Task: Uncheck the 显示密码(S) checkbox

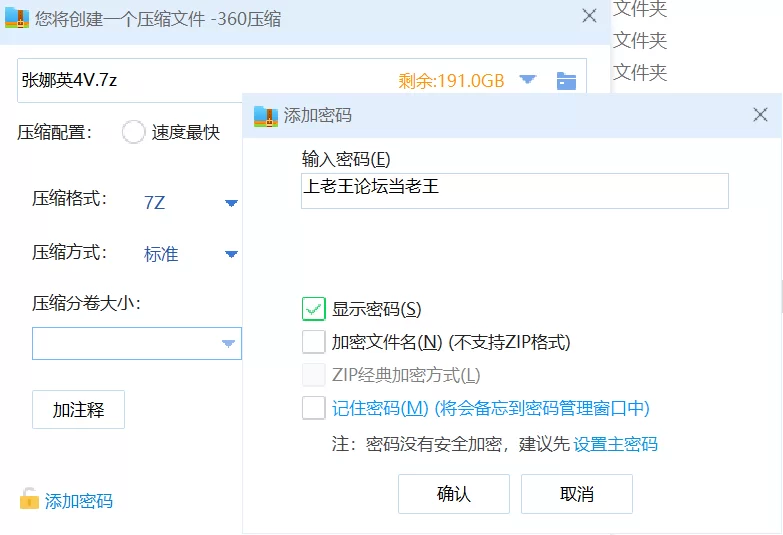Action: [x=314, y=309]
